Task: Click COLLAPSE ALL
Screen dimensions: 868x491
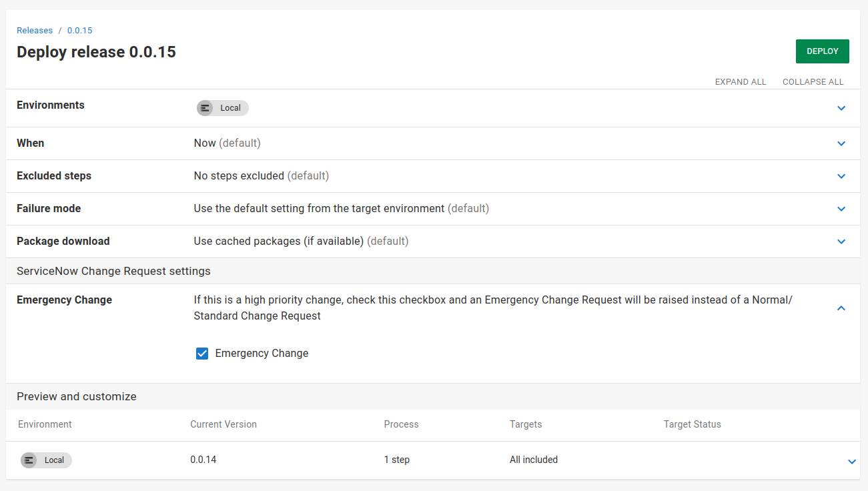Action: [813, 81]
